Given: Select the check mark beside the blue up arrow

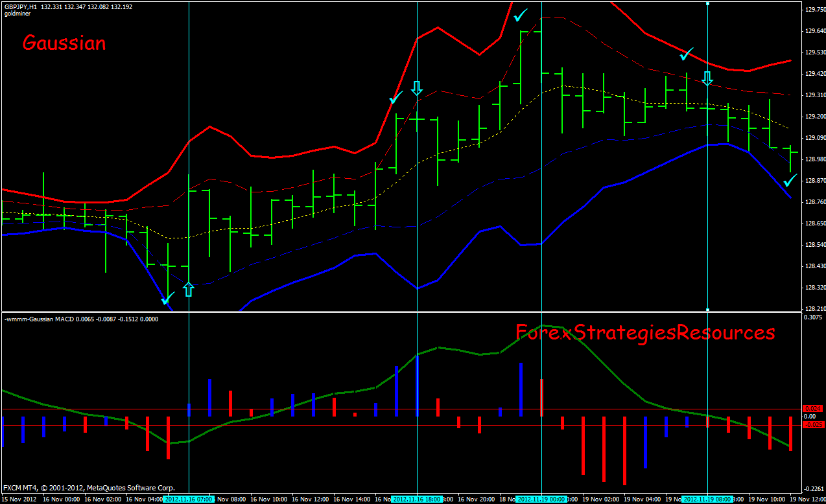Looking at the screenshot, I should [x=168, y=299].
